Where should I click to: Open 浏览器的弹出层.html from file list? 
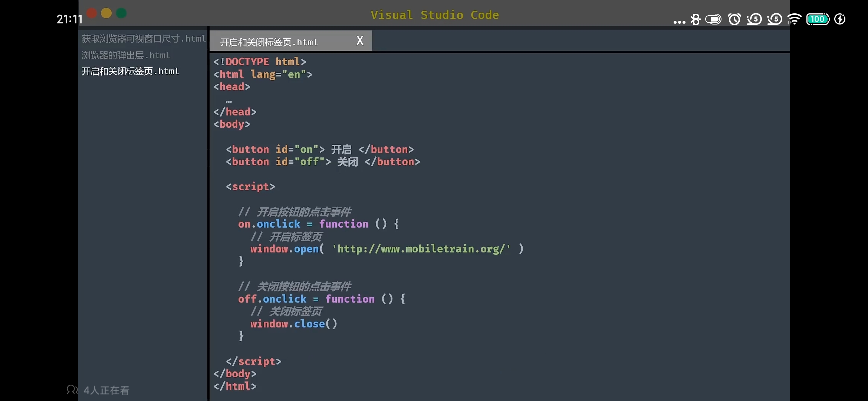point(126,55)
